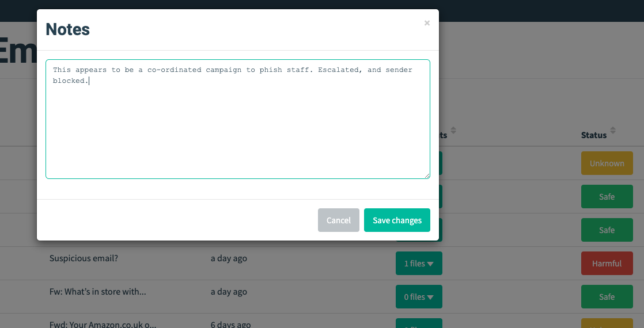
Task: Expand the 0 files dropdown
Action: pos(419,297)
